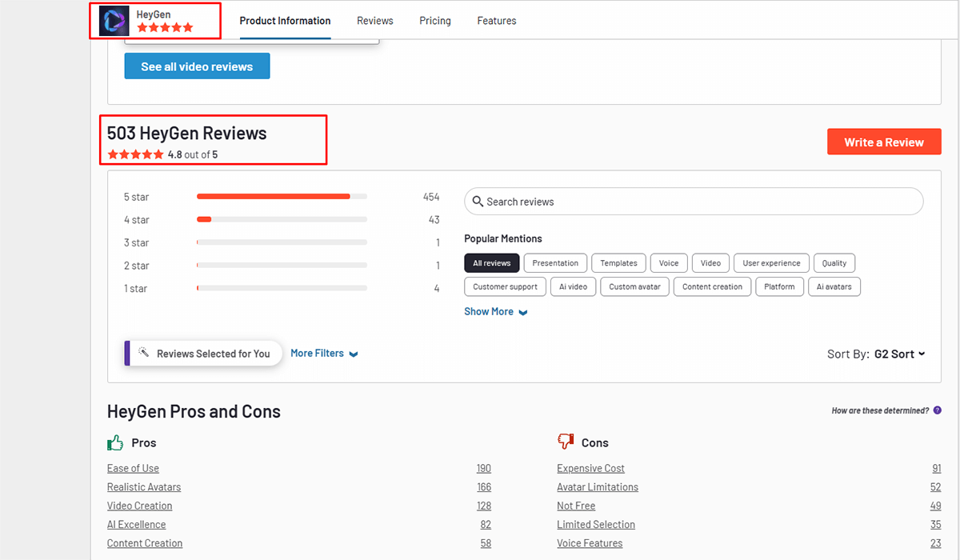Screen dimensions: 960x560
Task: Expand Show More popular mentions
Action: [x=495, y=312]
